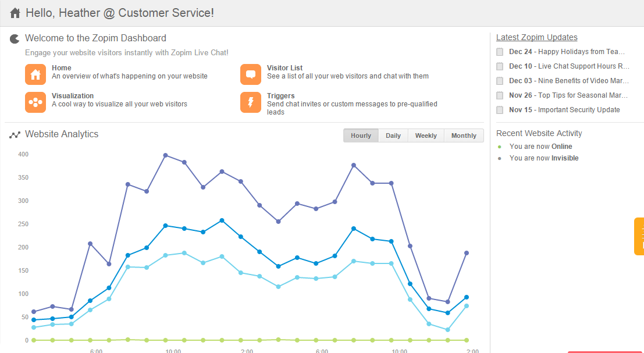Image resolution: width=644 pixels, height=353 pixels.
Task: Switch analytics to Weekly view
Action: click(x=426, y=136)
